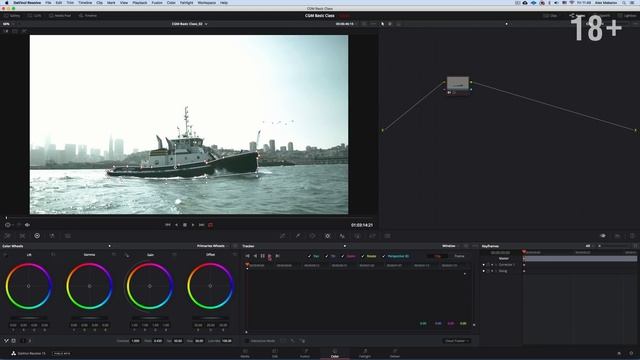The height and width of the screenshot is (360, 640).
Task: Switch to the Edit page
Action: [275, 353]
